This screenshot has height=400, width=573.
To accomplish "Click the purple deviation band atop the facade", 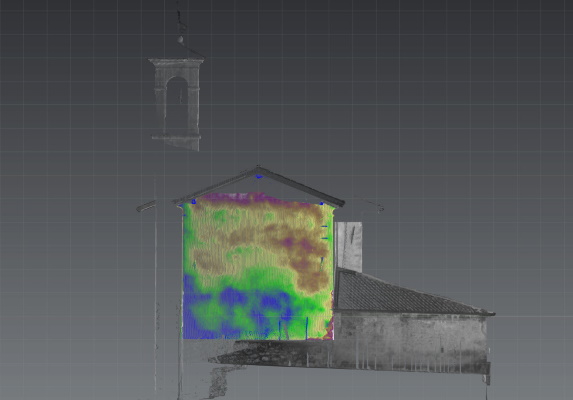I will tap(256, 198).
